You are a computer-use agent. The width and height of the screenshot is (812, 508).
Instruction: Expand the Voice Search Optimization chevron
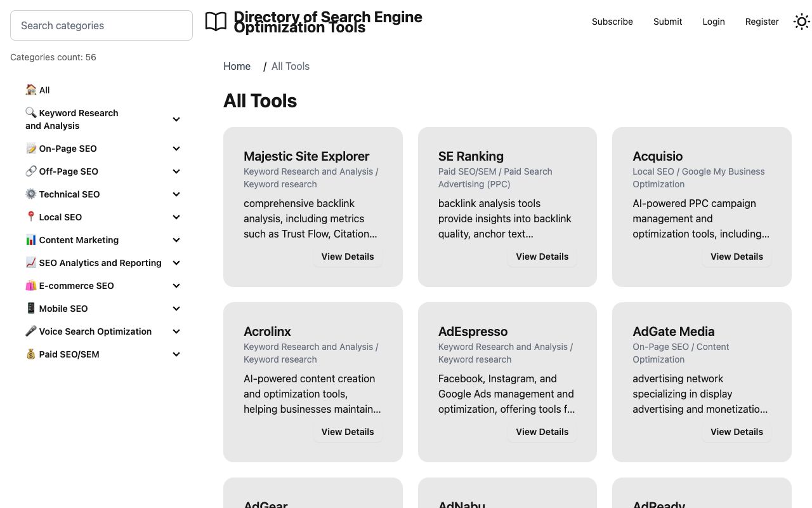(x=176, y=331)
